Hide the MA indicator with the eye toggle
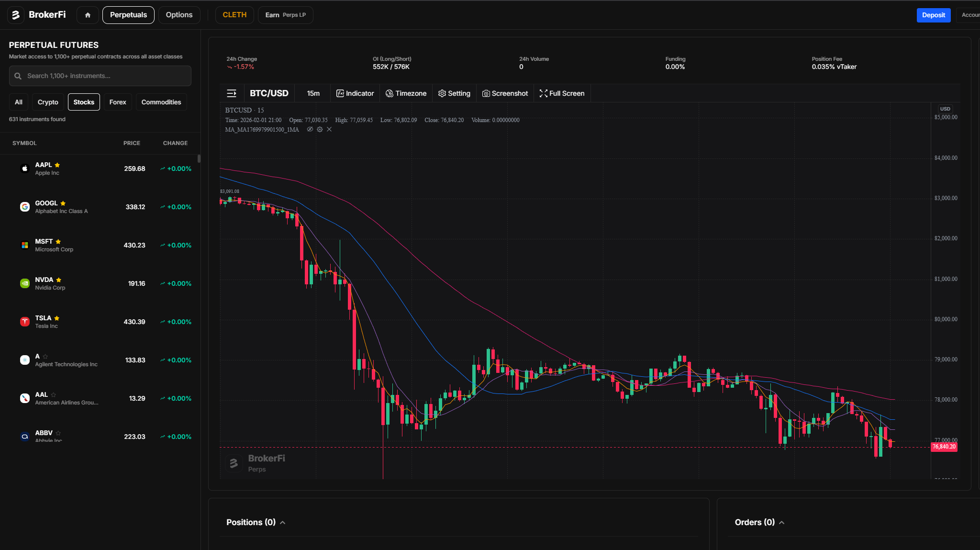 pyautogui.click(x=310, y=129)
